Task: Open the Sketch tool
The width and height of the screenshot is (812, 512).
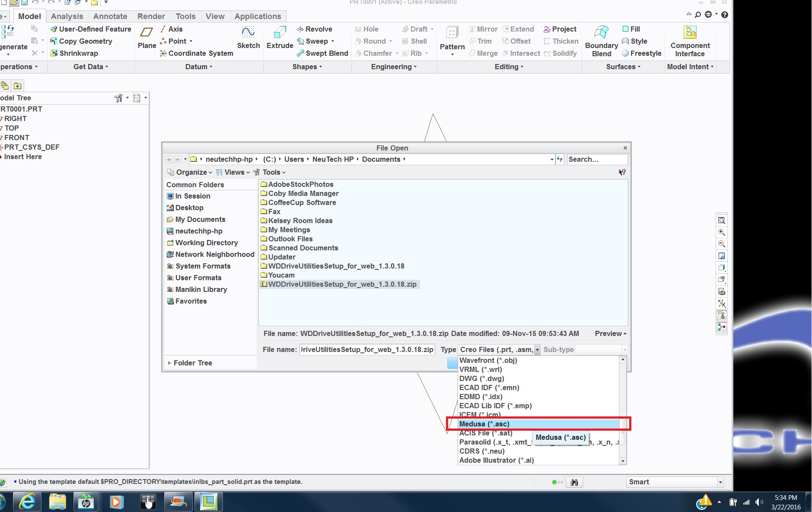Action: [248, 38]
